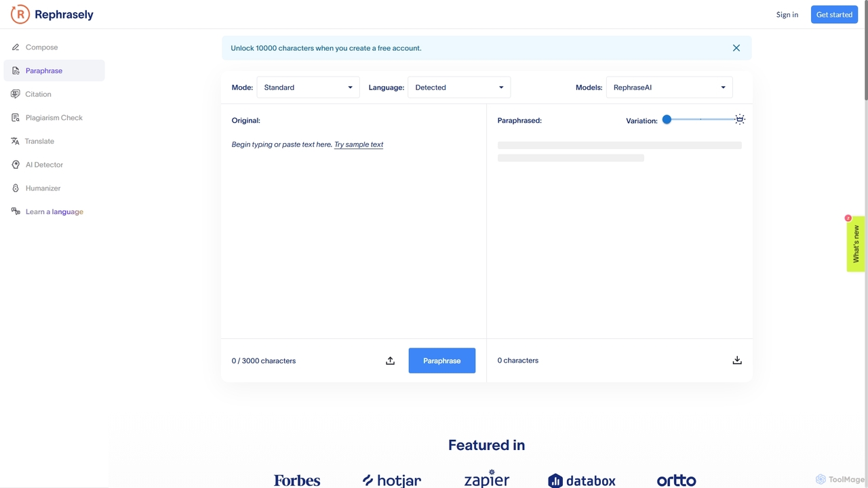Click the Rephrasely brand name
The height and width of the screenshot is (488, 868).
64,14
